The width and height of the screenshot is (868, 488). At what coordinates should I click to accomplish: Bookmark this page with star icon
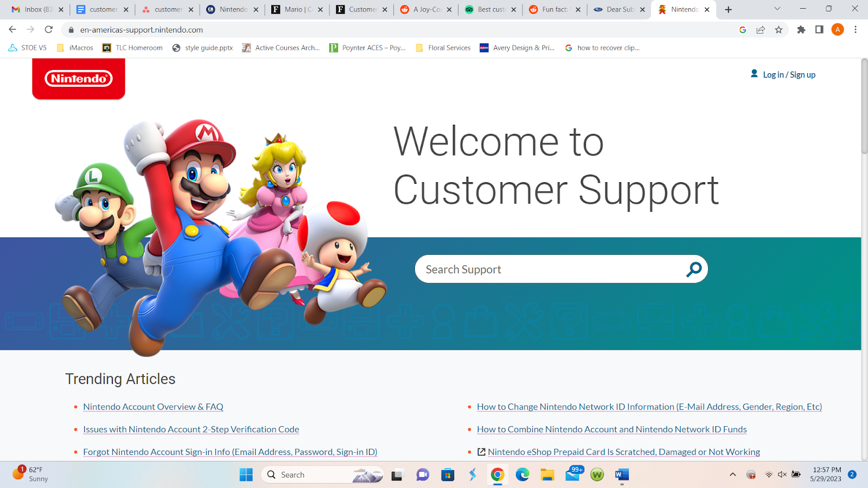pos(778,30)
